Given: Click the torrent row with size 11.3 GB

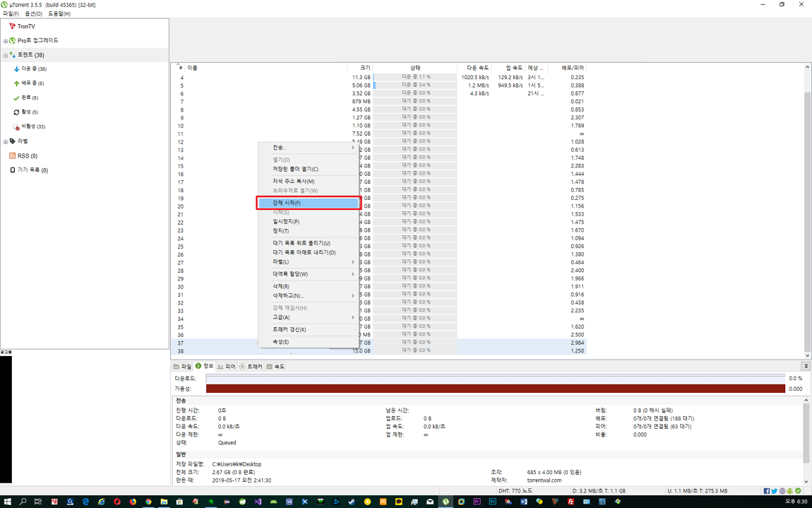Looking at the screenshot, I should (x=378, y=77).
